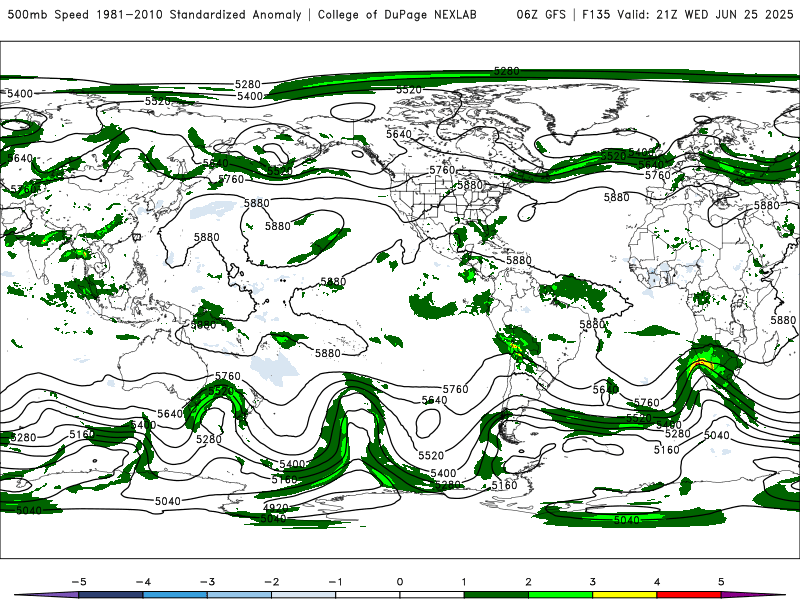
Task: Click the "5" tick label on the color bar
Action: 721,582
